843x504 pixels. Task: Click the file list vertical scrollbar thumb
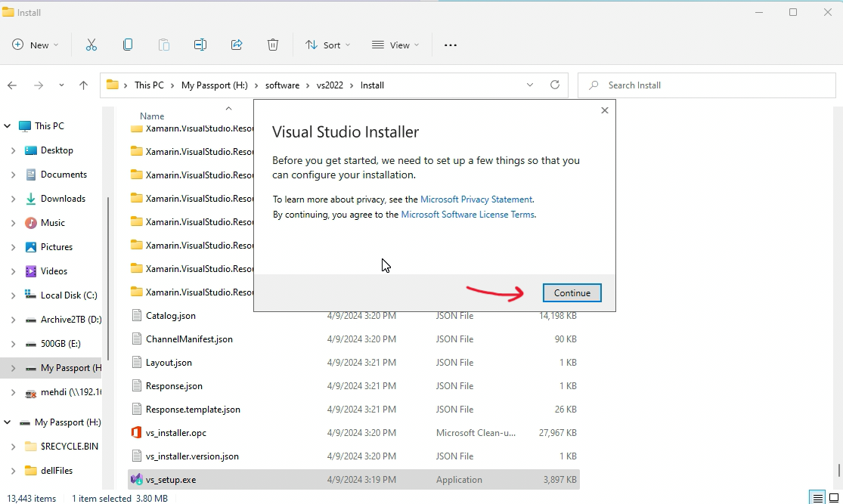click(838, 470)
